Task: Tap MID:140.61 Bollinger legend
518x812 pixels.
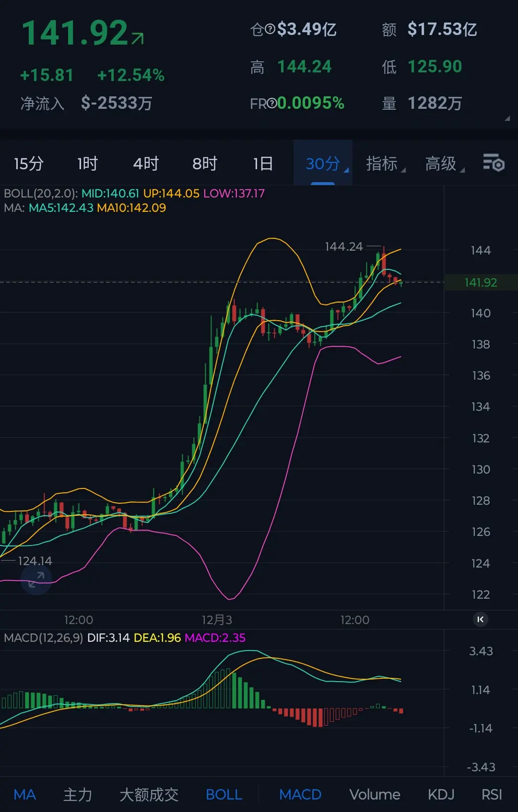Action: click(x=110, y=194)
